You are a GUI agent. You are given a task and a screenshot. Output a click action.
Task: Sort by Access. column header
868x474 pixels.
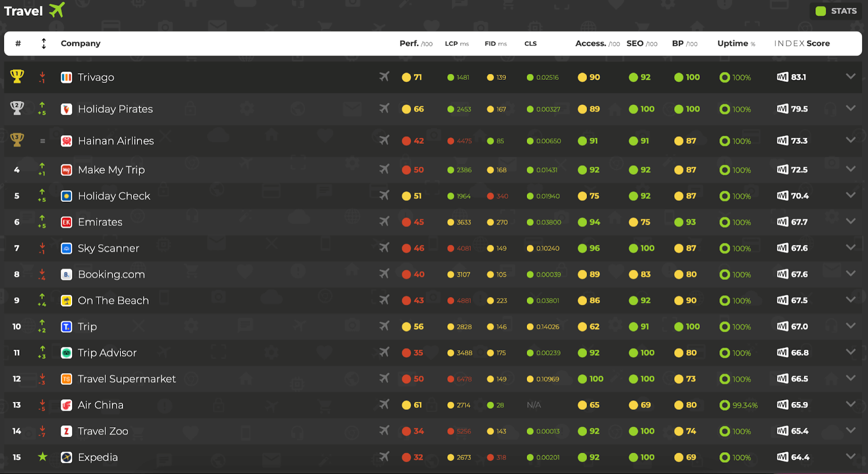[597, 43]
